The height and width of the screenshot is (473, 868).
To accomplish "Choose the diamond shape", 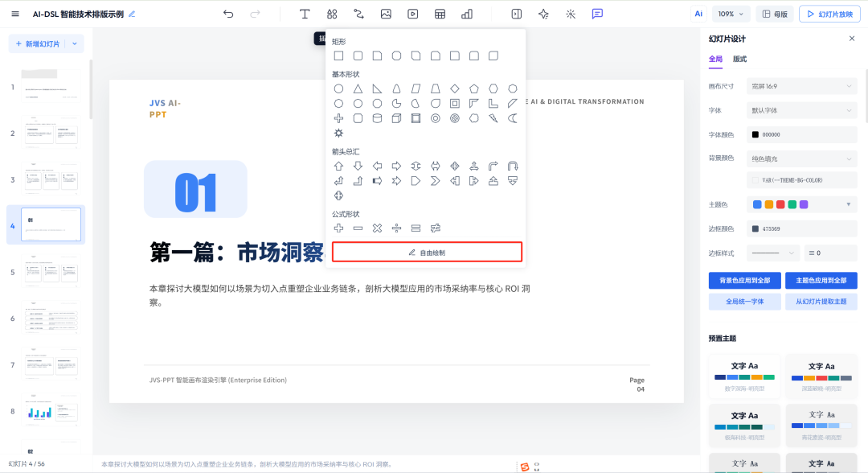I will point(454,88).
